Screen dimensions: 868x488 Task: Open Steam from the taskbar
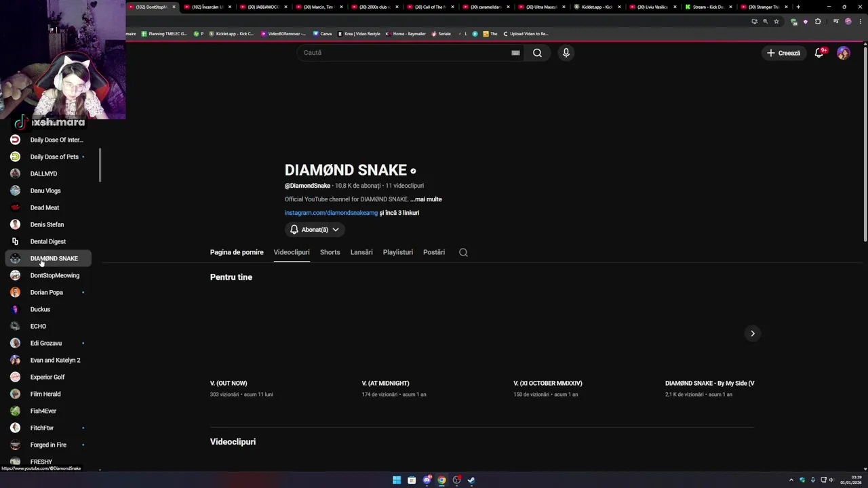(x=471, y=480)
